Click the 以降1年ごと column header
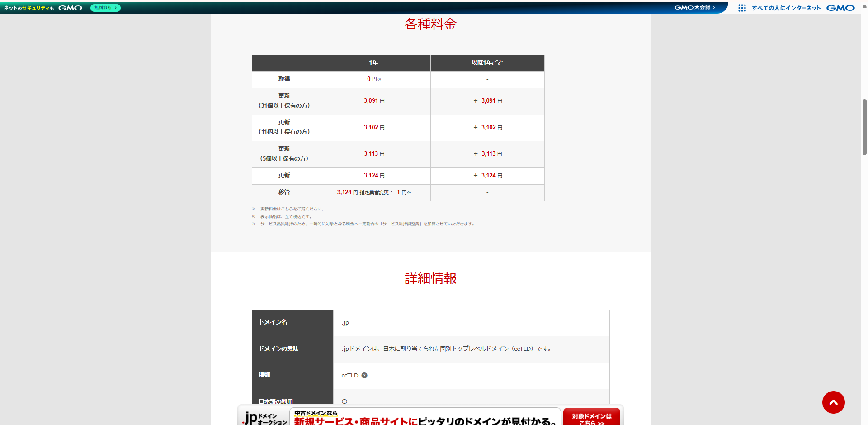The width and height of the screenshot is (868, 425). coord(487,63)
